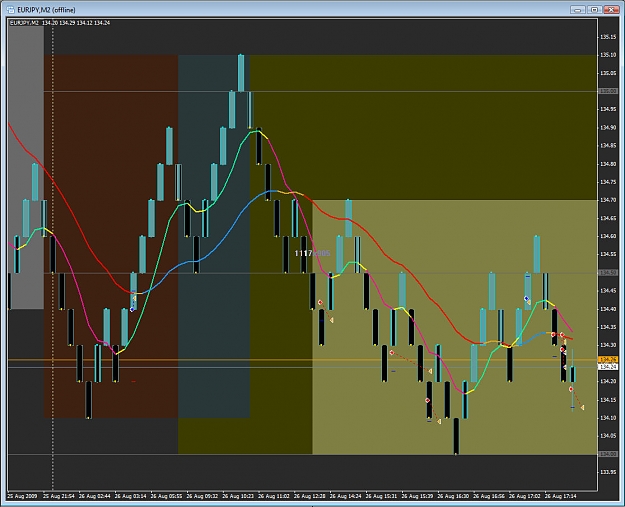Minimize the EURJPY,M2 chart window
The width and height of the screenshot is (625, 507).
tap(577, 10)
